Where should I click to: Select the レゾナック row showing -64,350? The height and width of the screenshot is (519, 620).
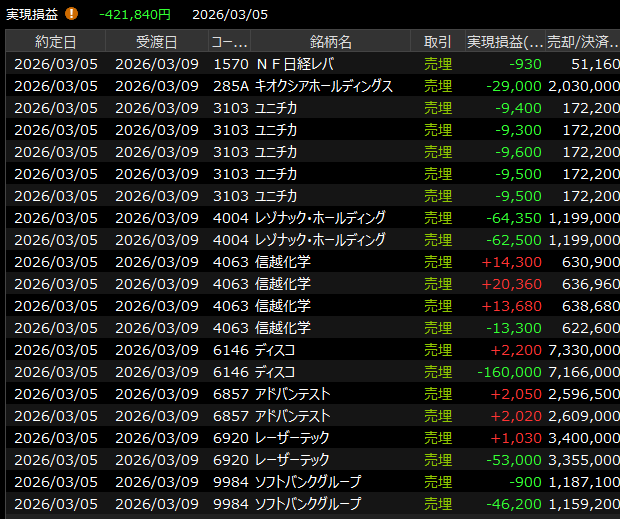[x=320, y=218]
